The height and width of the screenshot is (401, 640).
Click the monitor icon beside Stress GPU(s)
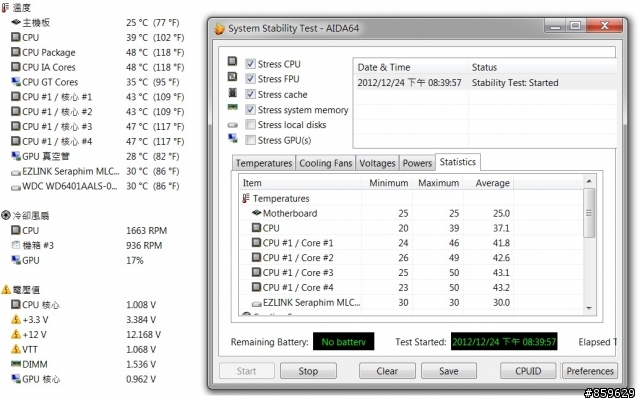click(233, 138)
